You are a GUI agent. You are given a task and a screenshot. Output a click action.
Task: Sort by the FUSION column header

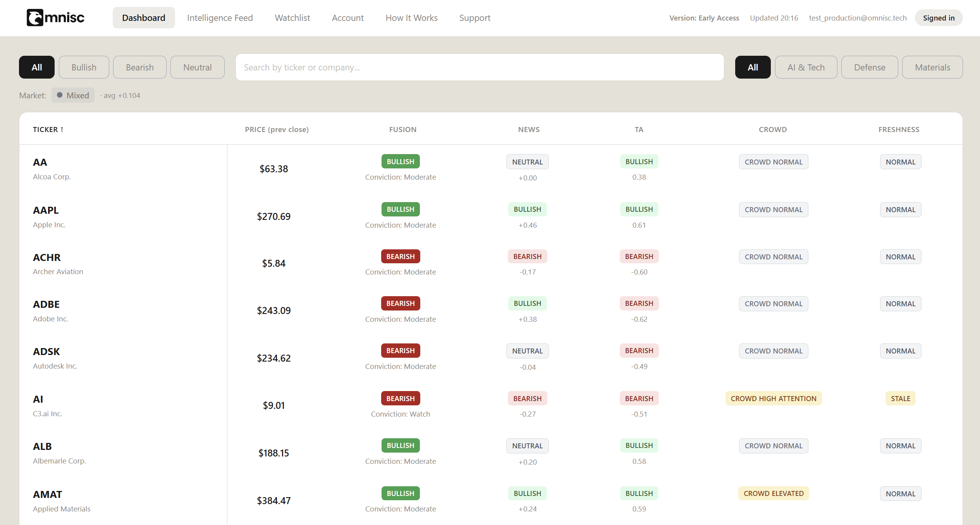coord(402,129)
